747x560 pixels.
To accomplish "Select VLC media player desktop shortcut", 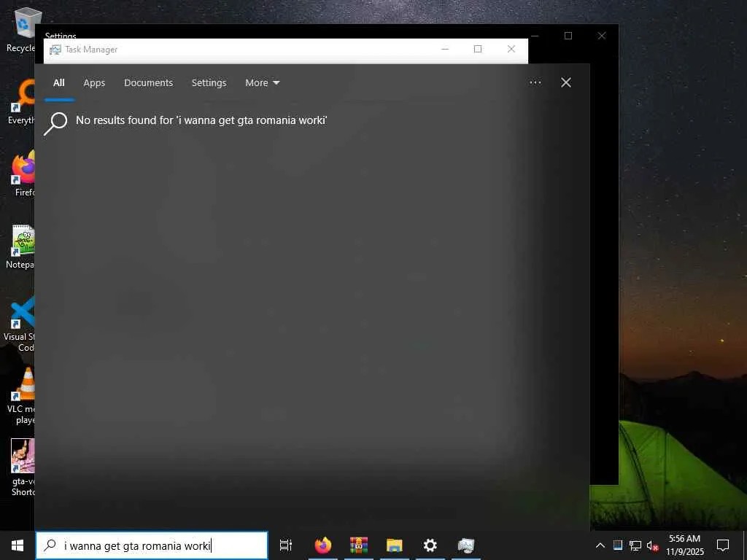I will [21, 396].
